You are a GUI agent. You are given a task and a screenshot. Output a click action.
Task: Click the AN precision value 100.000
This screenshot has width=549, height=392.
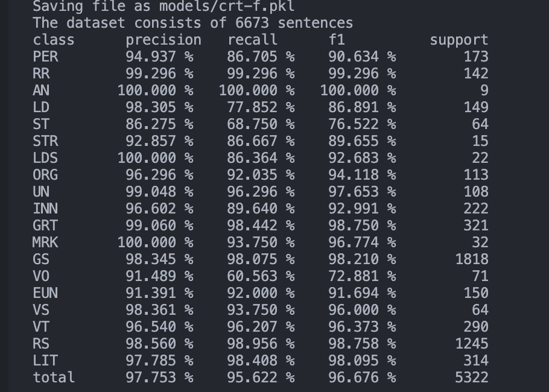click(147, 90)
